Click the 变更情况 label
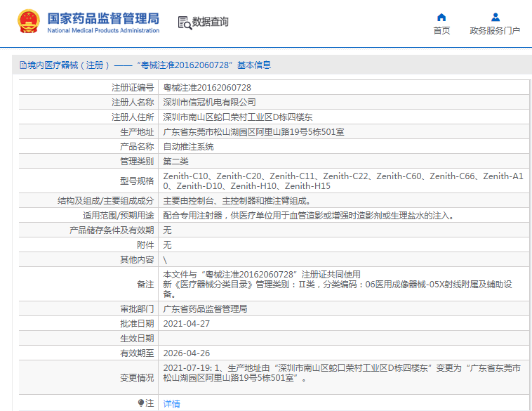 [x=137, y=378]
